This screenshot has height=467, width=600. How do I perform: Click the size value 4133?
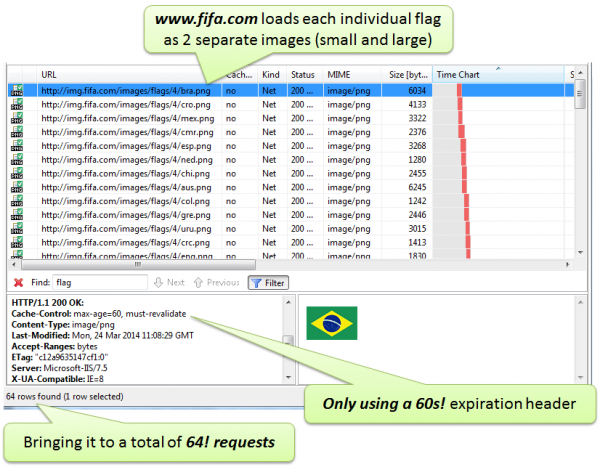(417, 105)
